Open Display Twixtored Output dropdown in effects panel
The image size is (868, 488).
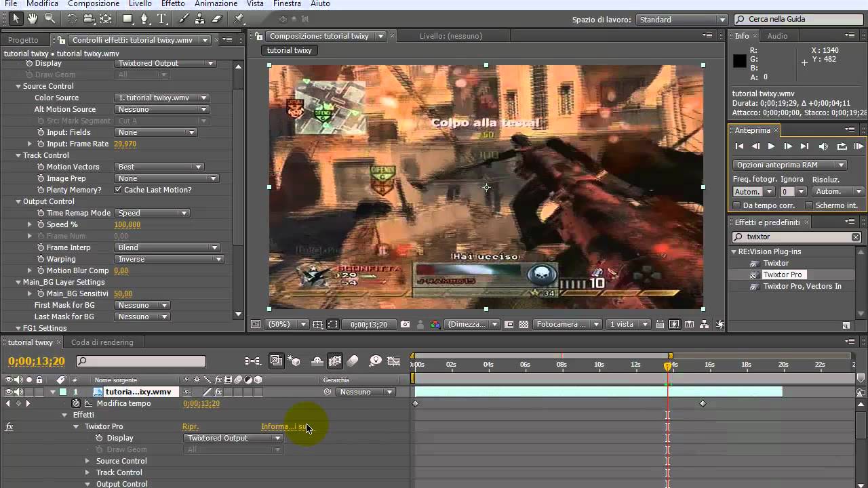[165, 63]
